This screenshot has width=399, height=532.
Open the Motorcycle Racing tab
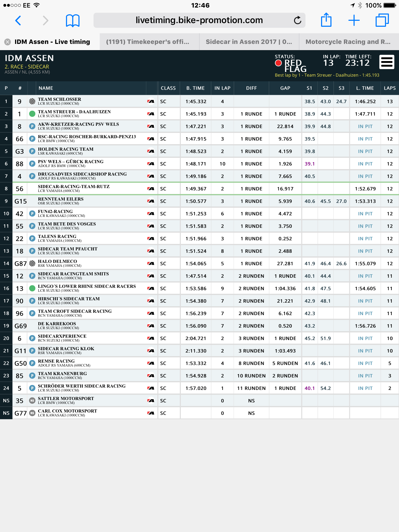pyautogui.click(x=348, y=42)
